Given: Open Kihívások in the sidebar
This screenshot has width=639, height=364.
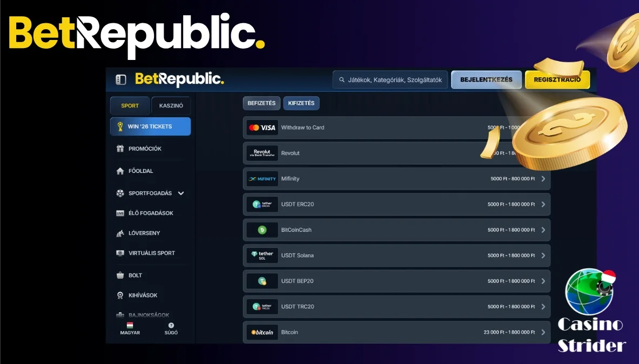Looking at the screenshot, I should pos(143,295).
